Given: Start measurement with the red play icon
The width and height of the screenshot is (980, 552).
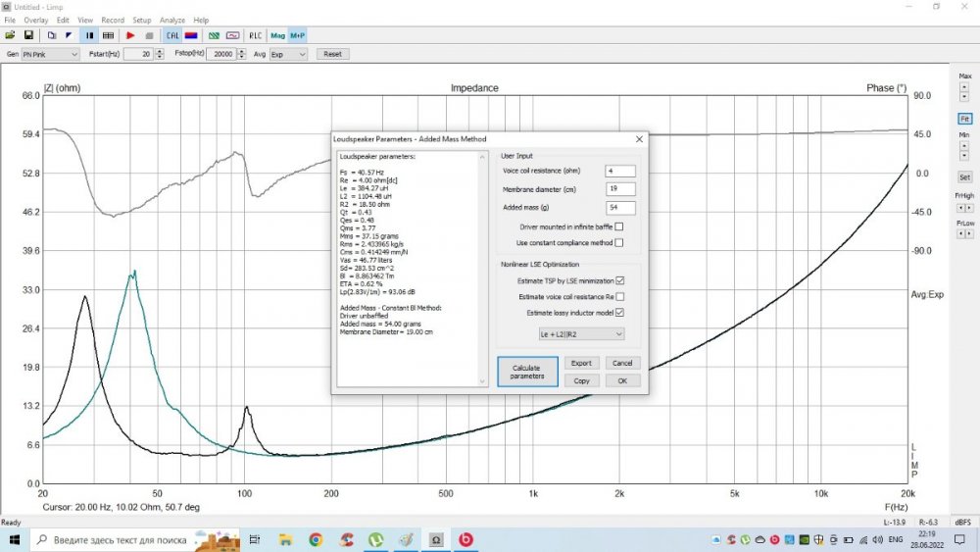Looking at the screenshot, I should (x=130, y=35).
